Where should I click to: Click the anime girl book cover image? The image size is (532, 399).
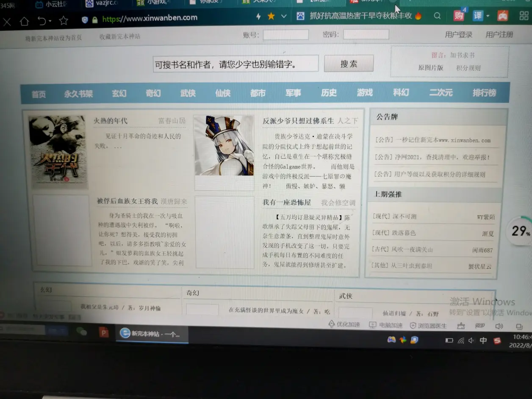click(x=224, y=145)
